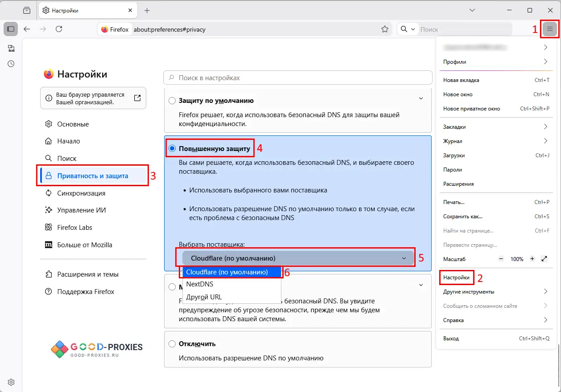This screenshot has width=561, height=392.
Task: Open the list all tabs arrow
Action: click(x=473, y=10)
